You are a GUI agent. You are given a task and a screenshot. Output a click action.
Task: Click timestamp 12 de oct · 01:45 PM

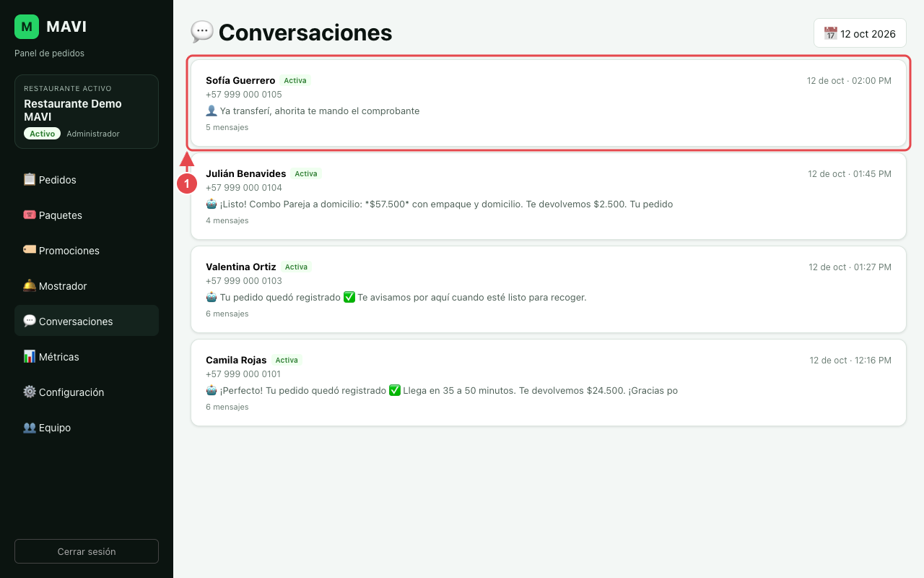tap(850, 173)
